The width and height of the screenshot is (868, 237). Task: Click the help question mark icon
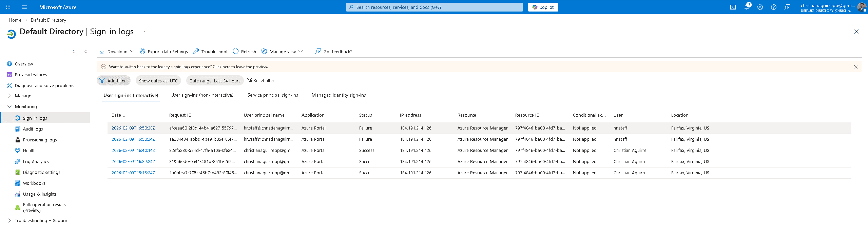click(x=773, y=7)
